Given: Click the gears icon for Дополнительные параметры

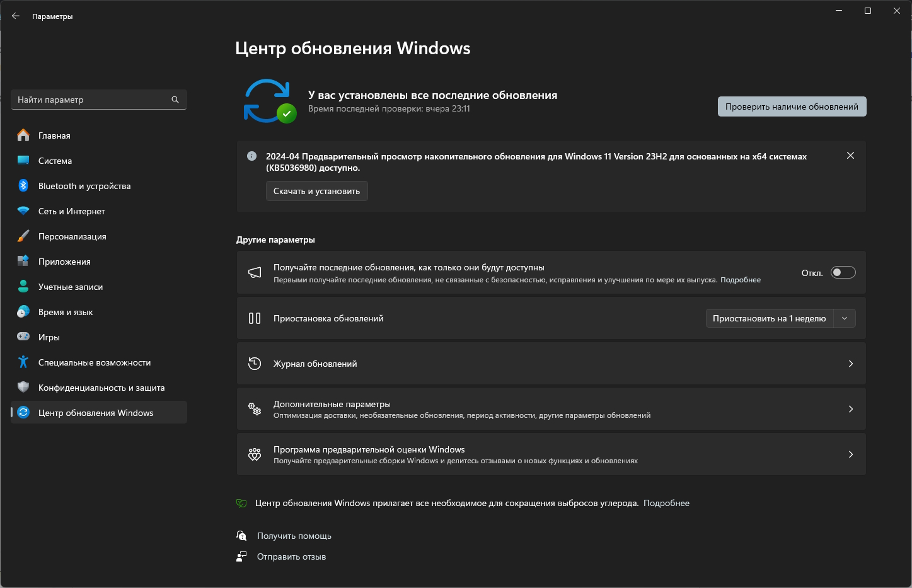Looking at the screenshot, I should click(x=255, y=409).
